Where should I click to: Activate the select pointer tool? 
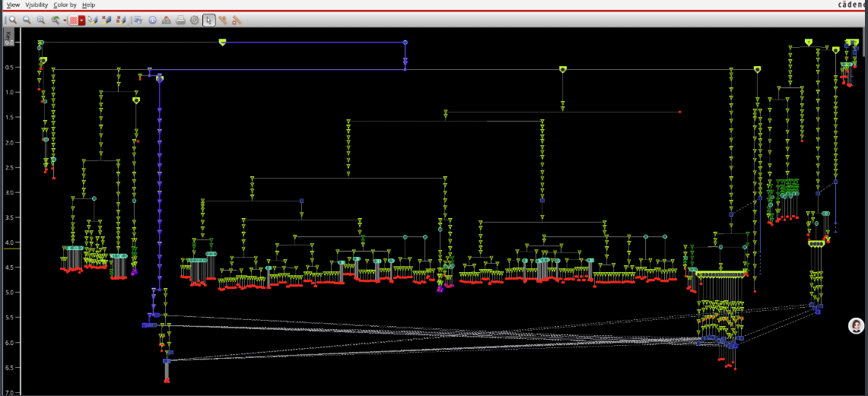[208, 20]
